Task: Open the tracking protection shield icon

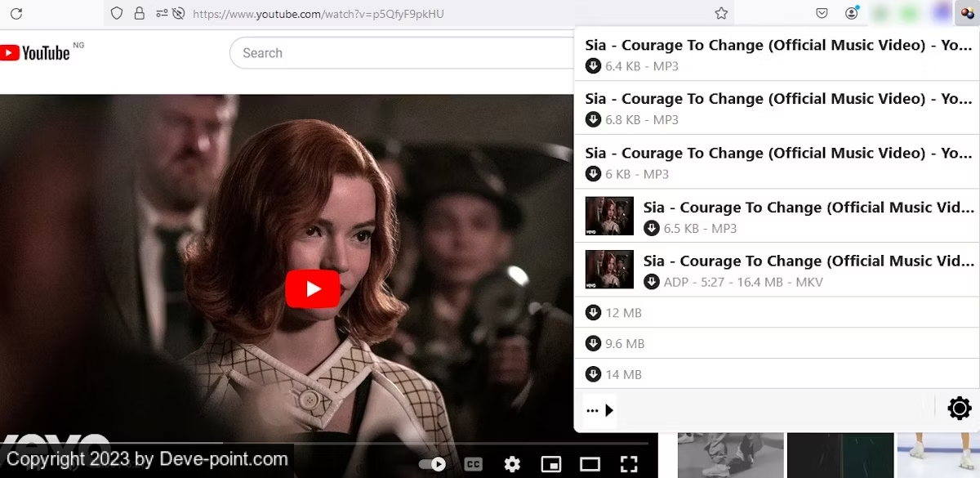Action: (x=117, y=13)
